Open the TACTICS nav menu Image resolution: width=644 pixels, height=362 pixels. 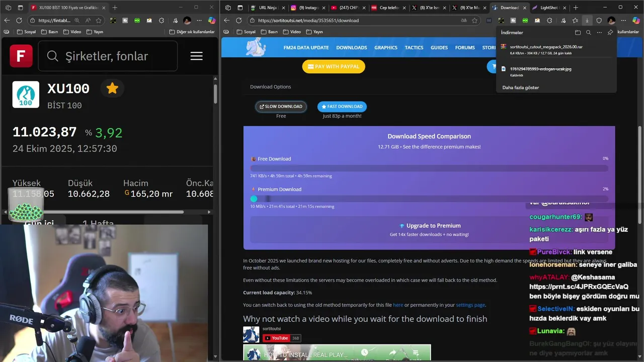[x=414, y=48]
